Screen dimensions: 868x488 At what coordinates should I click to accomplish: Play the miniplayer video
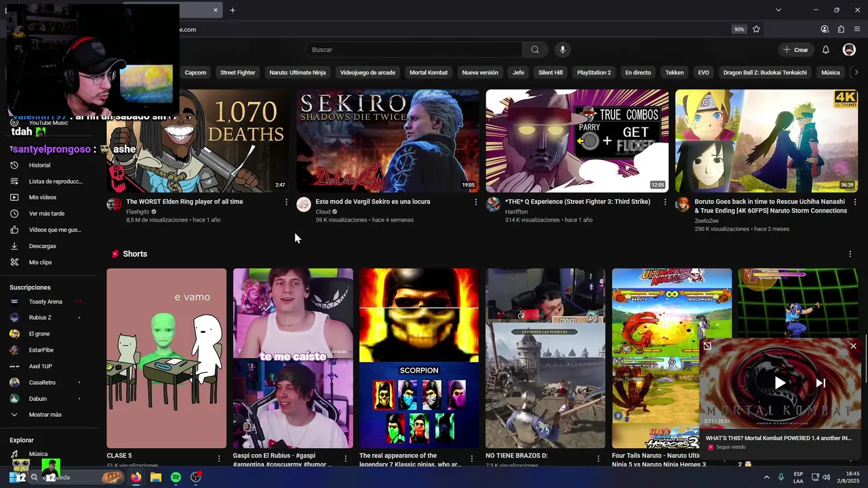(780, 383)
